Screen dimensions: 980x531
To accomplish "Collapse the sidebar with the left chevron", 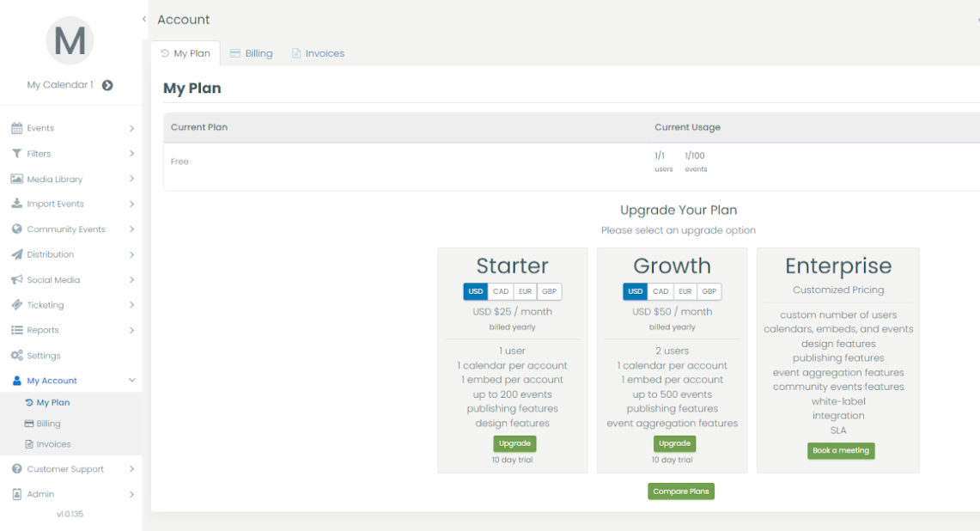I will pyautogui.click(x=144, y=20).
